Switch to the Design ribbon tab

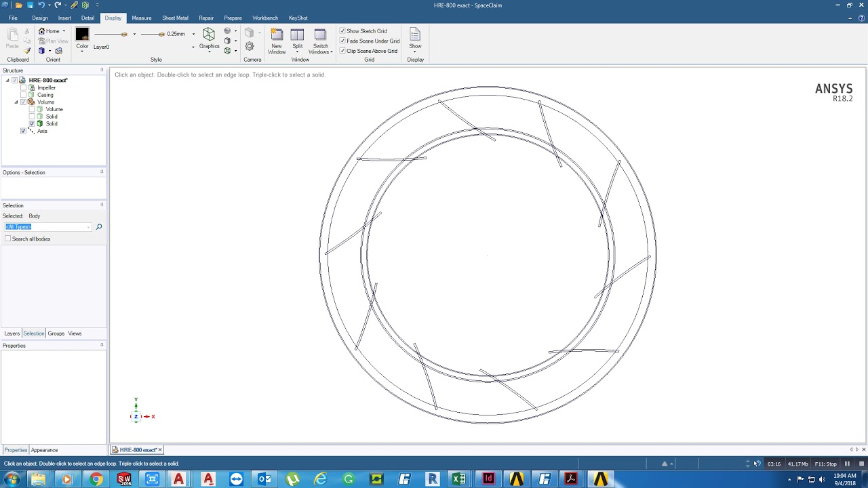pyautogui.click(x=40, y=18)
